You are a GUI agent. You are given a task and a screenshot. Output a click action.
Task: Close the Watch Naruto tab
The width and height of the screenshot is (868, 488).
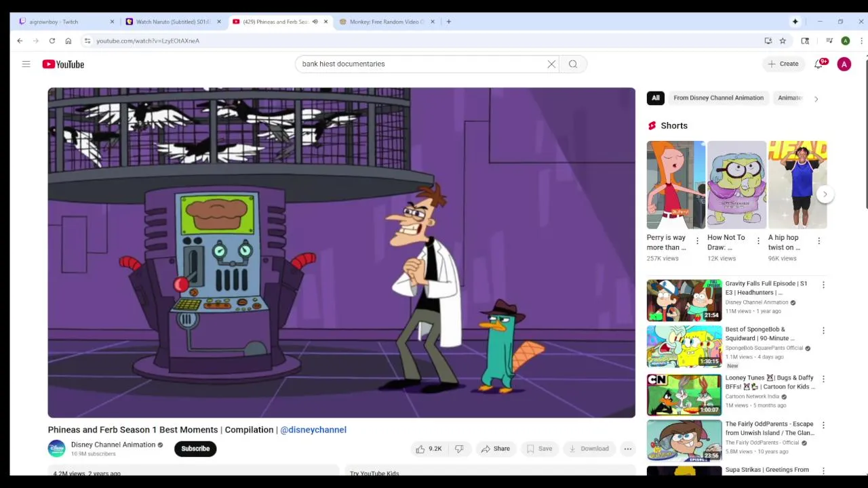218,22
